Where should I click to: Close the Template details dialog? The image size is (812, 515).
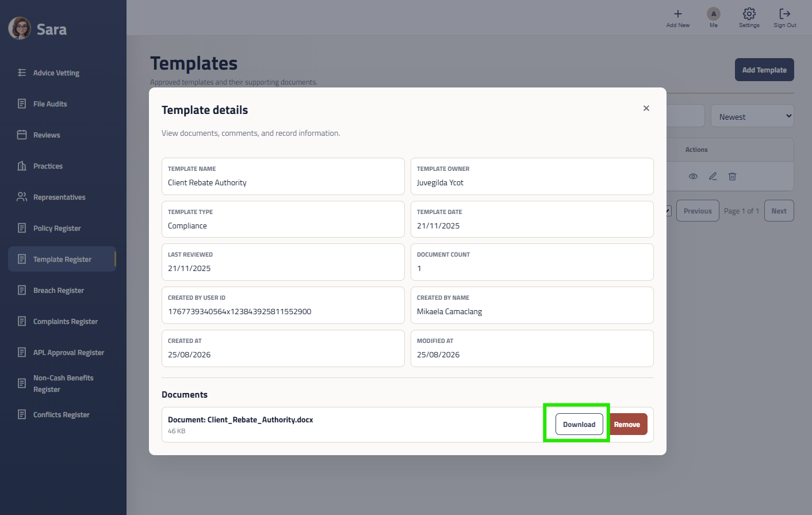646,108
